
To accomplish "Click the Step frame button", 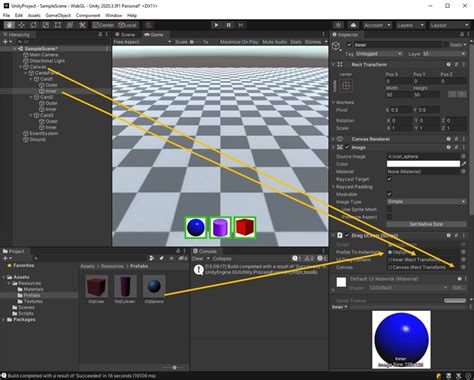I will coord(241,25).
